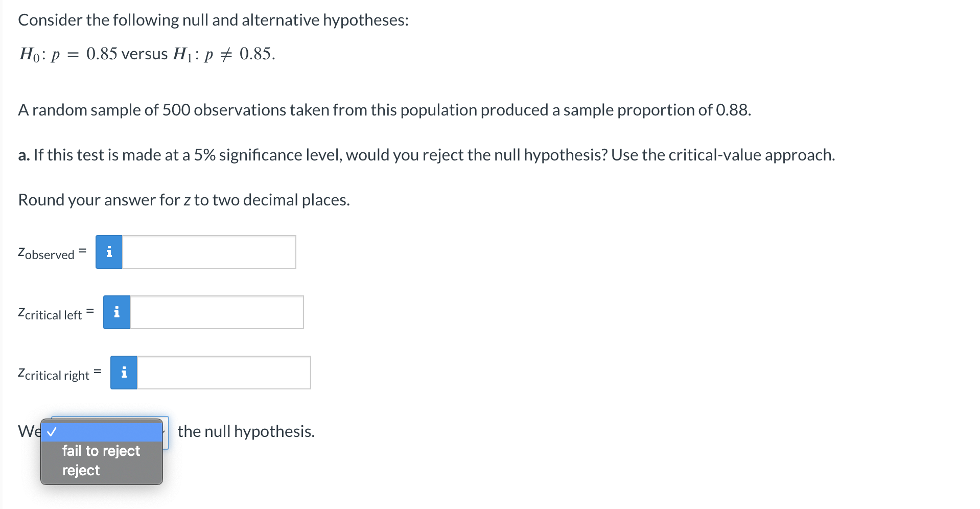
Task: Click inside the Zcritical left input box
Action: pyautogui.click(x=217, y=312)
